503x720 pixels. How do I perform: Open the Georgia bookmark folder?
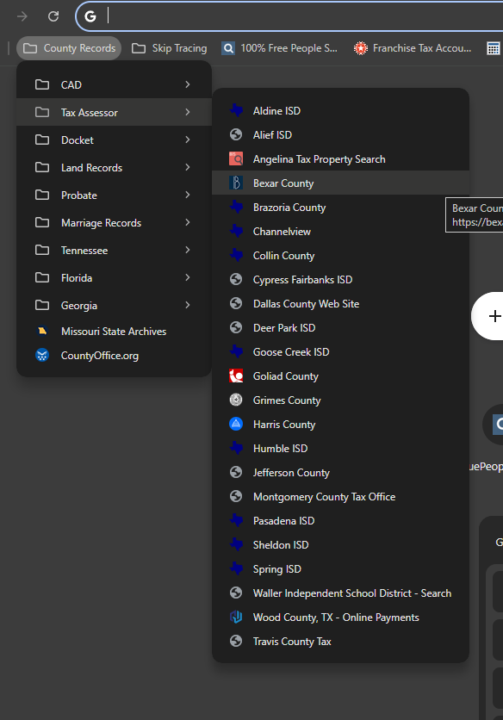click(x=114, y=305)
